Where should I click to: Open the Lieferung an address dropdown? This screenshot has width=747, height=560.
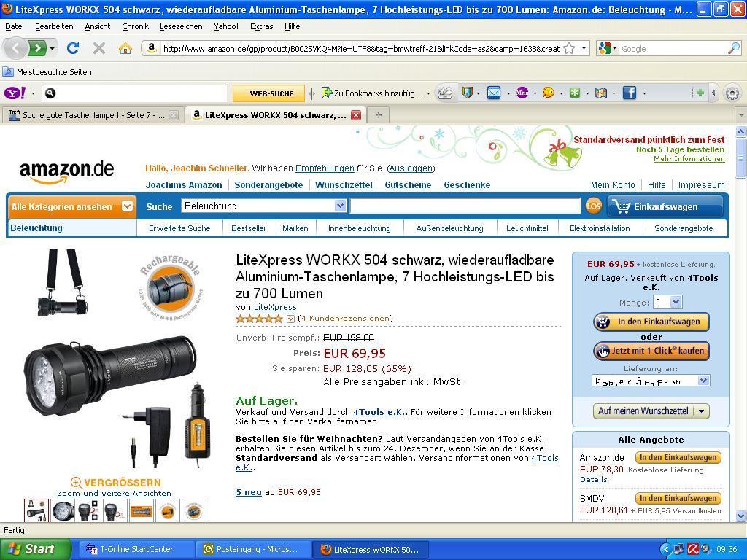(x=703, y=381)
